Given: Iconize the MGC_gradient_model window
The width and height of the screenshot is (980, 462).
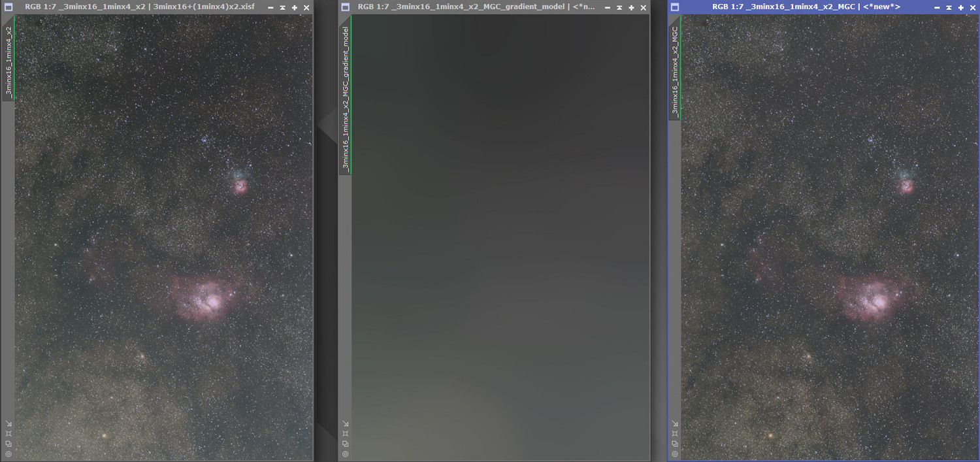Looking at the screenshot, I should pyautogui.click(x=608, y=8).
